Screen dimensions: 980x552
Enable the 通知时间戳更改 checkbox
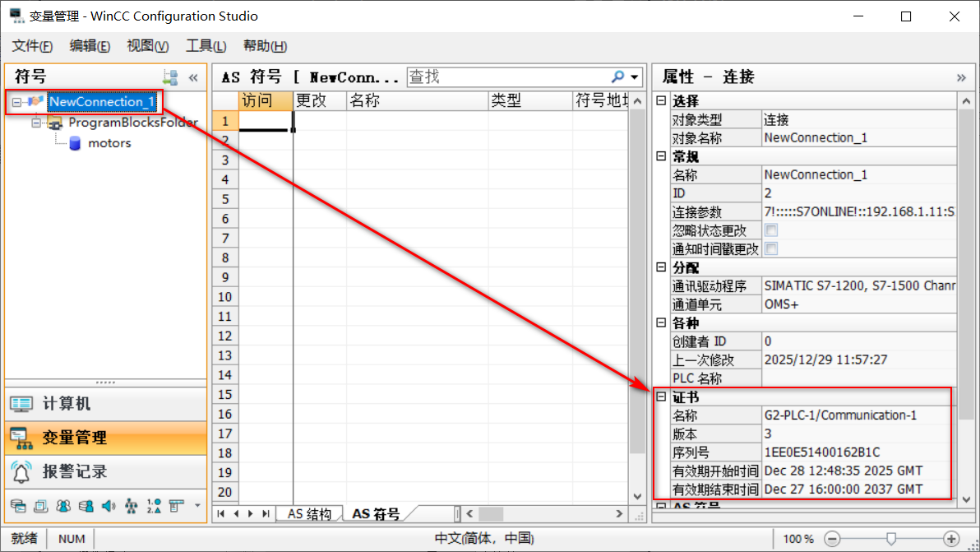click(771, 249)
